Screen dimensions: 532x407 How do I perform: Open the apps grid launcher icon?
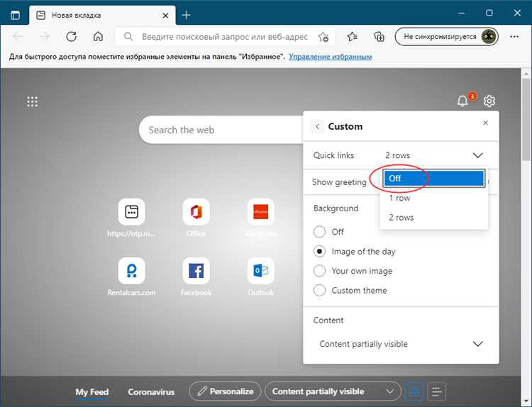tap(33, 101)
